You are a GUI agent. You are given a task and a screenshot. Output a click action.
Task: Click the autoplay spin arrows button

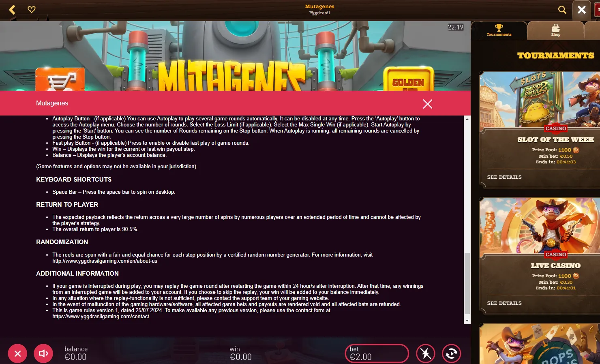[x=451, y=353]
